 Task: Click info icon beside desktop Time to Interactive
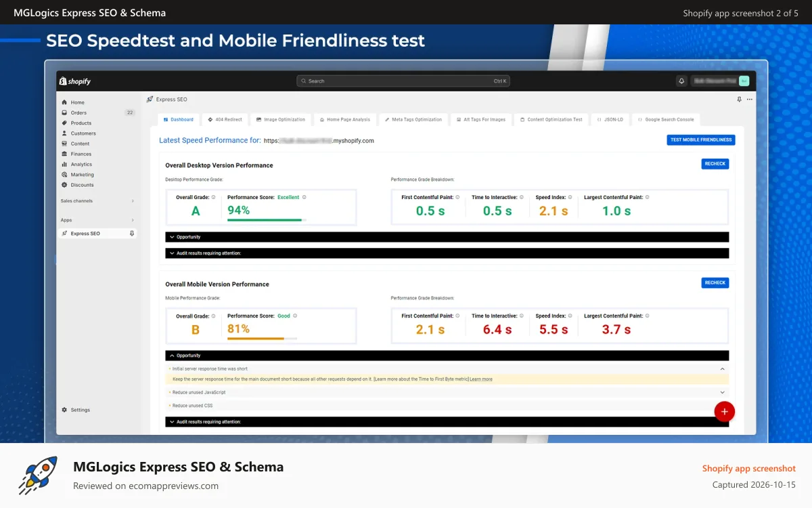coord(522,197)
